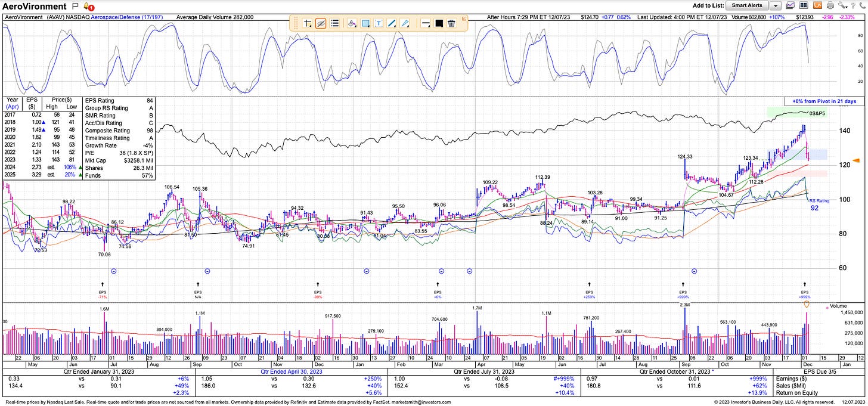Click the question mark help icon

point(852,5)
